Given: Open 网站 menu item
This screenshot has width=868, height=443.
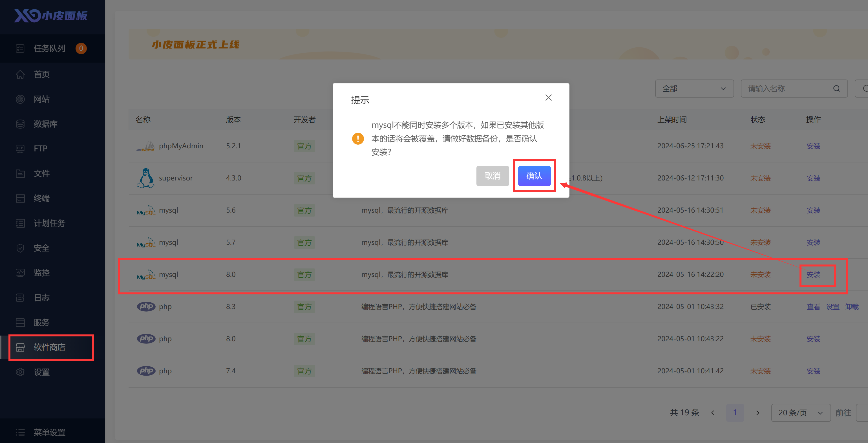Looking at the screenshot, I should 52,99.
